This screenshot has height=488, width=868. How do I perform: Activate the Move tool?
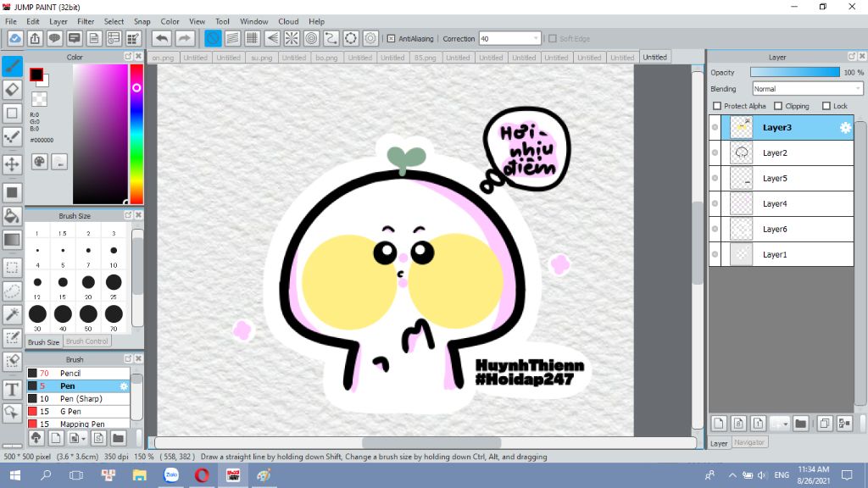coord(12,164)
